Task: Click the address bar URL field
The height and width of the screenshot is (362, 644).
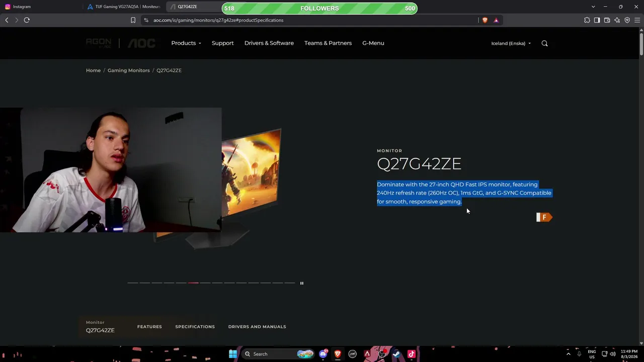Action: [x=312, y=20]
